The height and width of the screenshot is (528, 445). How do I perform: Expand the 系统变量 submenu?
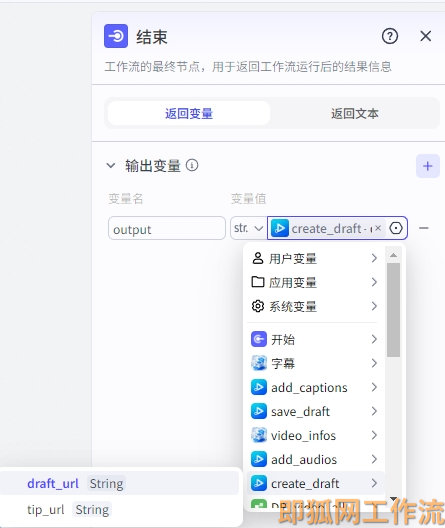314,306
